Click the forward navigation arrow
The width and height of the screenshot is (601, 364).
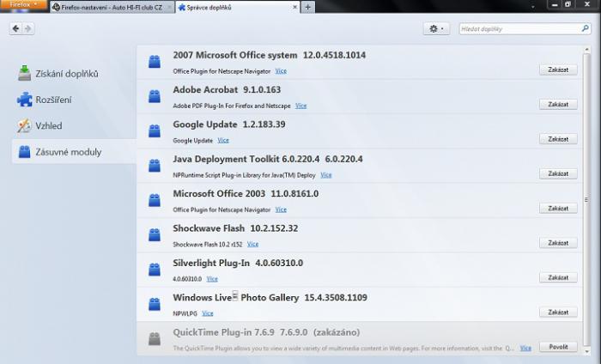coord(28,28)
